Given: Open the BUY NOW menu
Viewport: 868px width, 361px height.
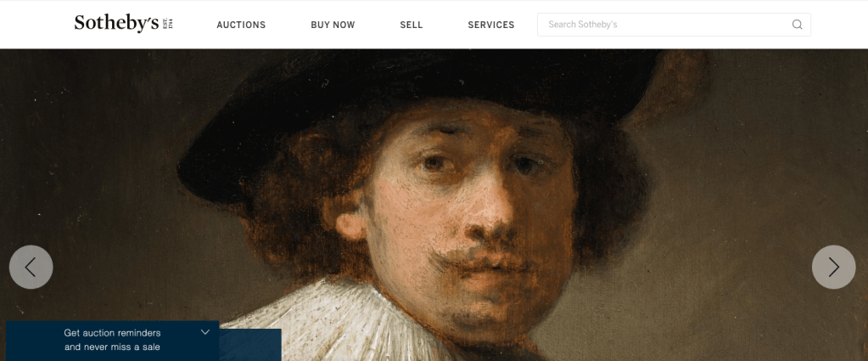Looking at the screenshot, I should (x=333, y=25).
